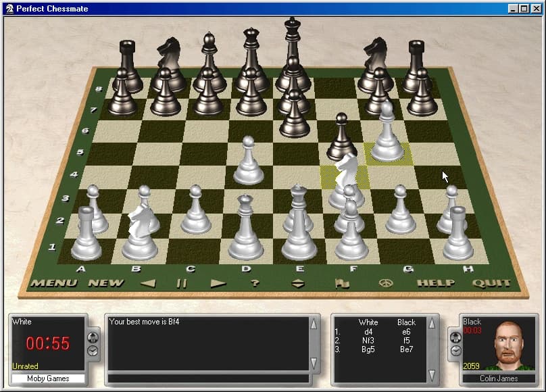Click the clock icon beside Black's timer
Viewport: 546px width, 392px height.
[455, 352]
